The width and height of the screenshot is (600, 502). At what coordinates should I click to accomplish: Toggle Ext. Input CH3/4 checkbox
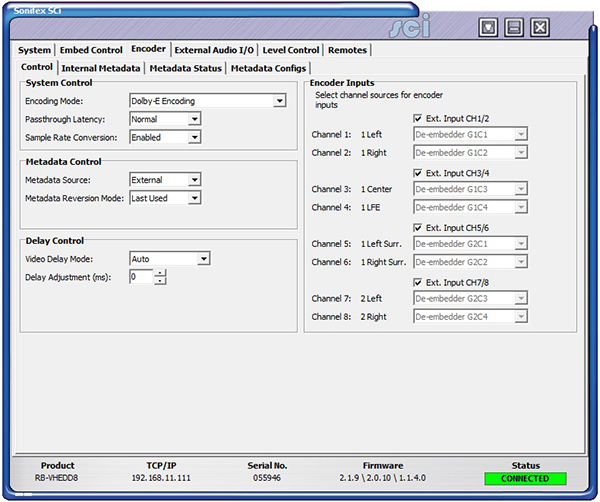(x=418, y=173)
